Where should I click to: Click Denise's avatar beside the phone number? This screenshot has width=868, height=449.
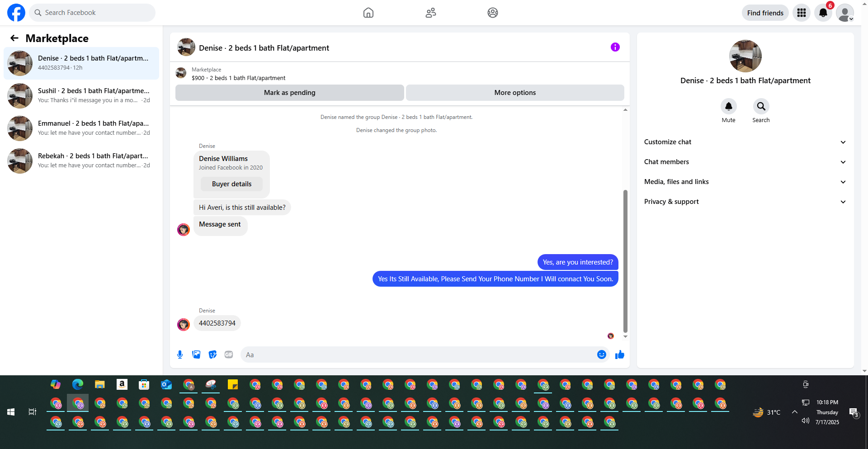[184, 325]
